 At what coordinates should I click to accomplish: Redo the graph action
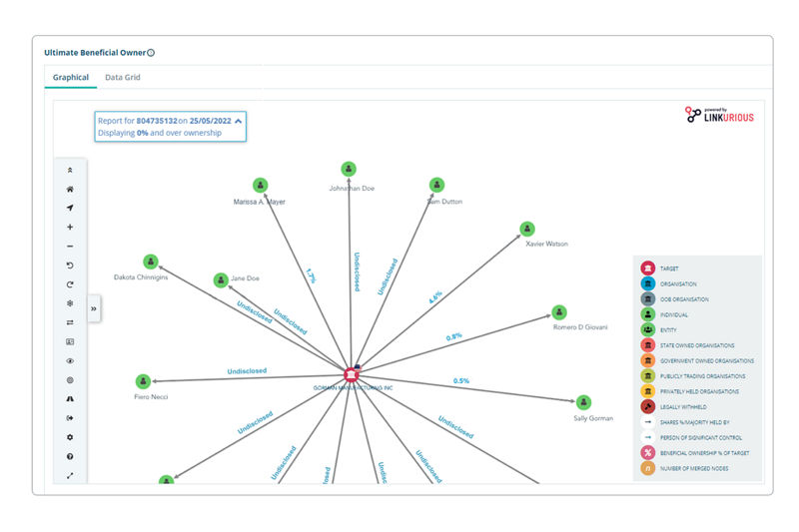pos(70,283)
